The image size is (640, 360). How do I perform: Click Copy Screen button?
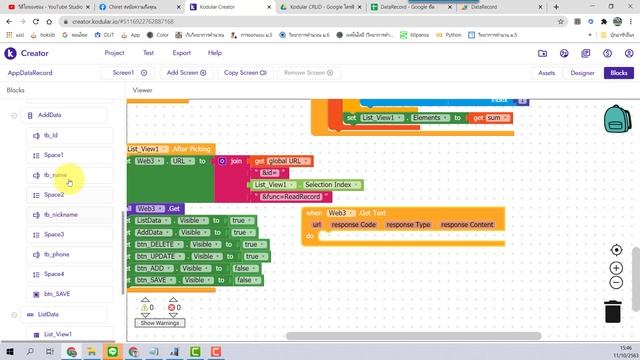(x=245, y=73)
